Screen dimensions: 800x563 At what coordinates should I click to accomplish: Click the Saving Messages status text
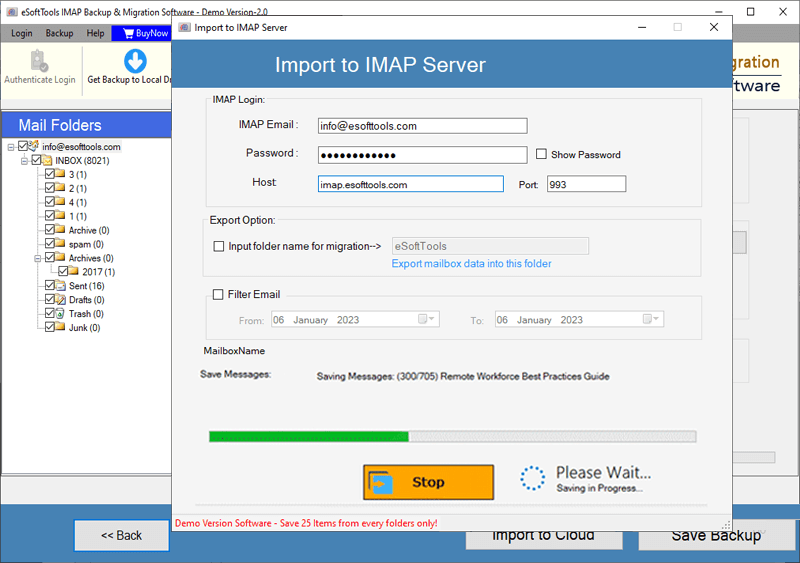pyautogui.click(x=463, y=376)
